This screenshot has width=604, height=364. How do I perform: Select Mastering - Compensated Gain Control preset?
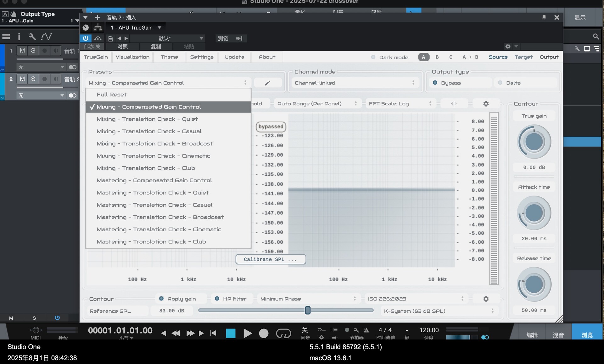(168, 180)
